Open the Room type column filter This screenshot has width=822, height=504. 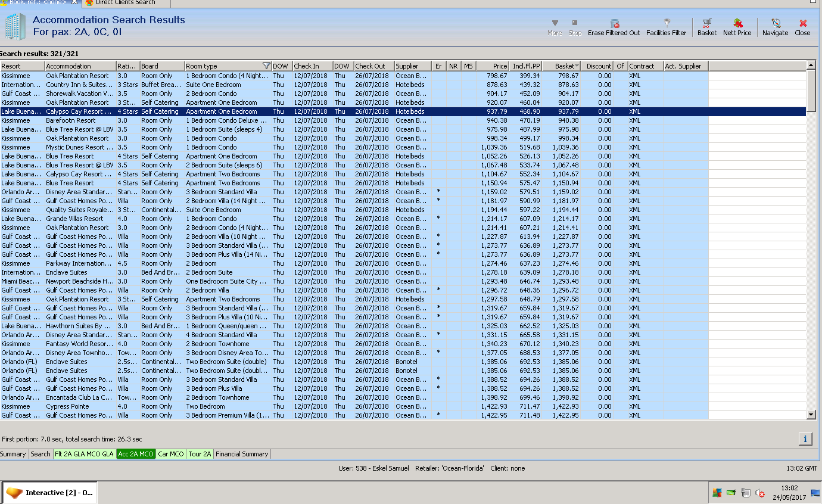click(x=266, y=66)
